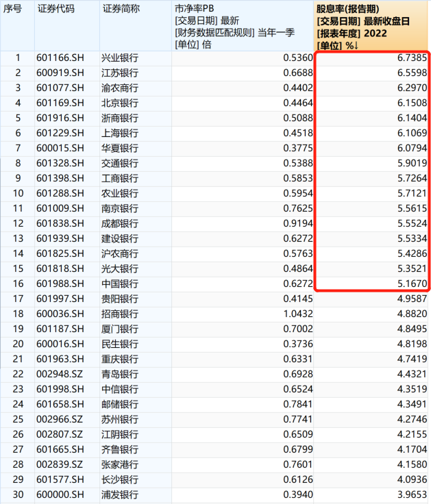Click the 证券代码 column header
Image resolution: width=431 pixels, height=504 pixels.
pos(67,26)
